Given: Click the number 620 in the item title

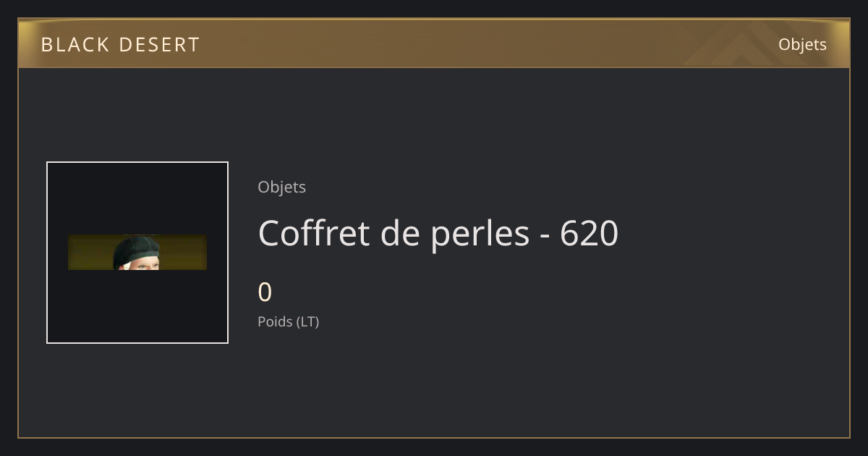Looking at the screenshot, I should [x=590, y=233].
